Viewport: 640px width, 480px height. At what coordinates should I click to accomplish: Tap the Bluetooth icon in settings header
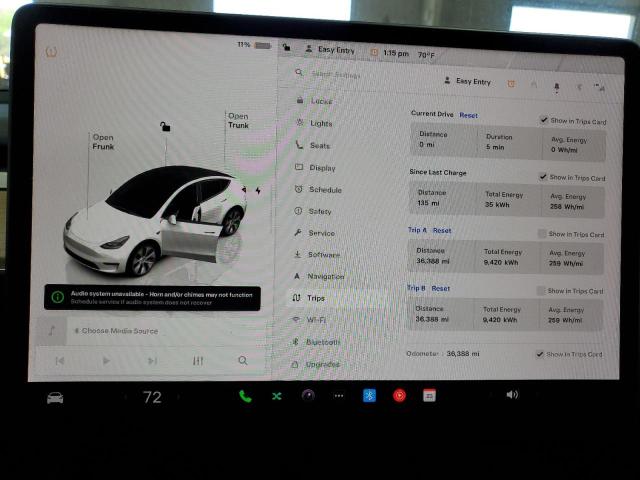click(x=579, y=87)
